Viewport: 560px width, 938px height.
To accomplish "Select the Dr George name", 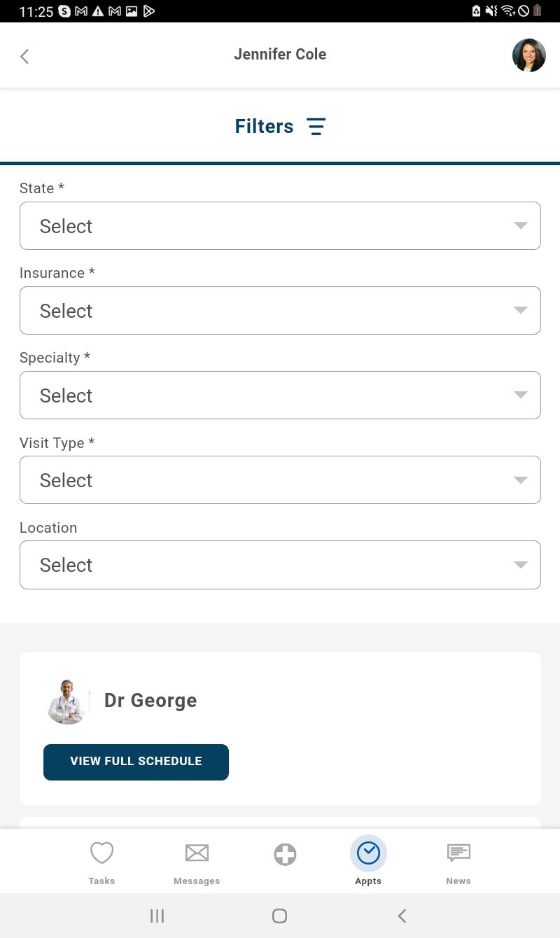I will pyautogui.click(x=150, y=701).
